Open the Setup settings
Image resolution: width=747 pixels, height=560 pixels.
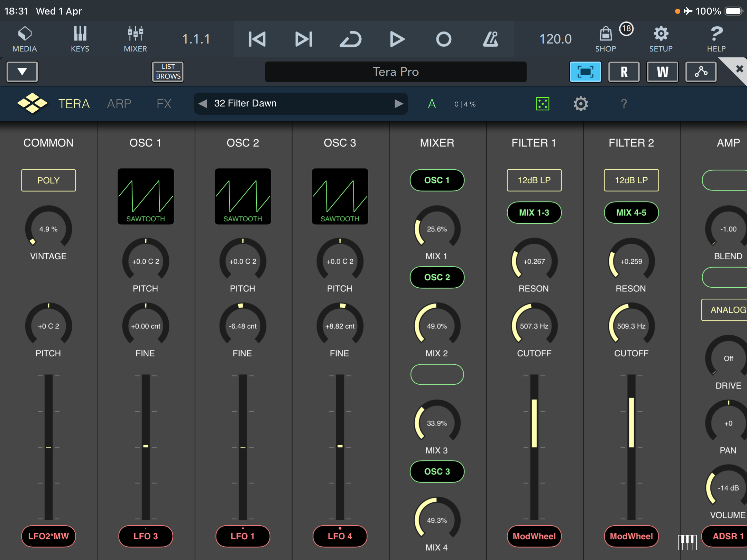pos(661,39)
